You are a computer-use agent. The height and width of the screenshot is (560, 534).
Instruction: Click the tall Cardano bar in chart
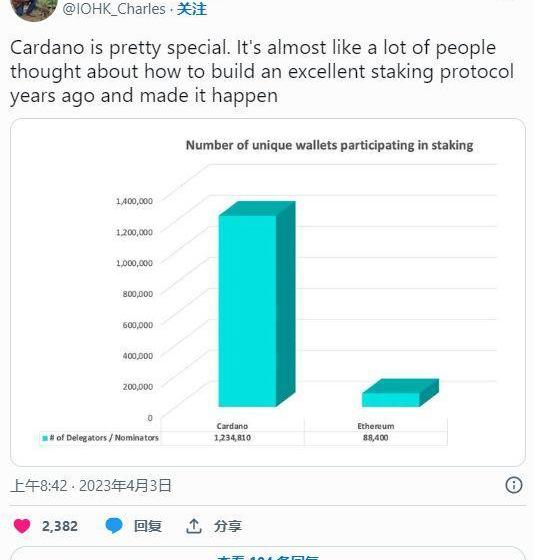coord(257,304)
